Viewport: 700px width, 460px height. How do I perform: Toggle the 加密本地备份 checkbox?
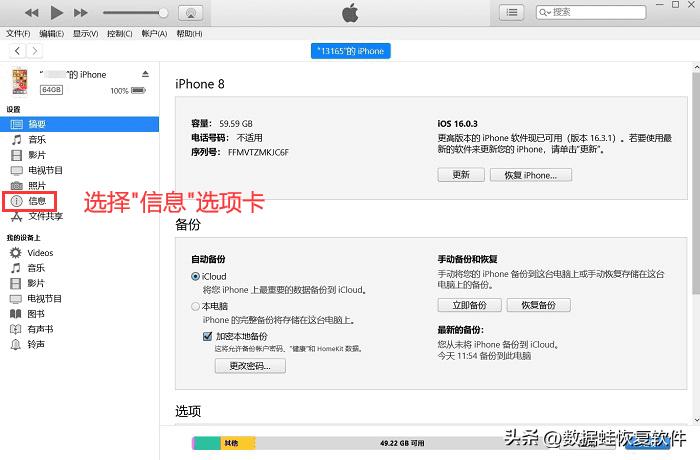(207, 336)
